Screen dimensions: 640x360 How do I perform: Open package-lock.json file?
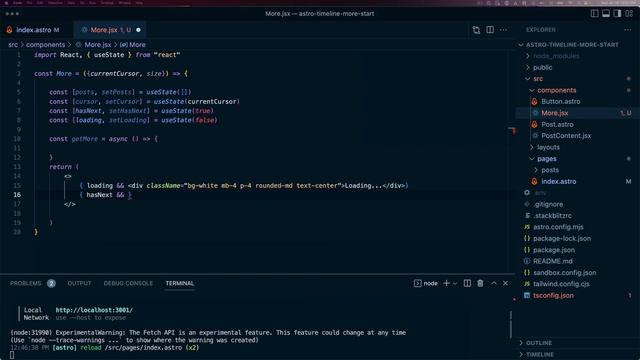tap(562, 239)
